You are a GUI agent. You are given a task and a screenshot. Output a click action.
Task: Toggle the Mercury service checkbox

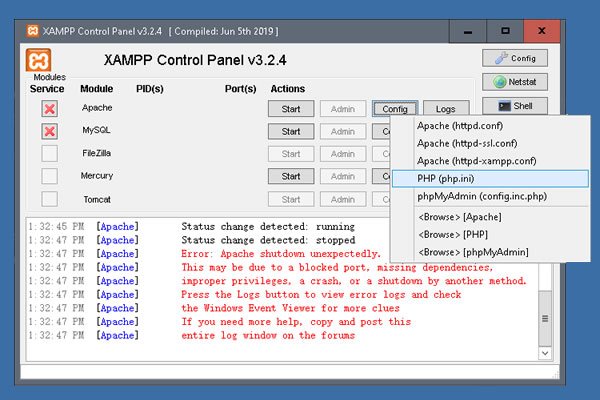tap(50, 176)
